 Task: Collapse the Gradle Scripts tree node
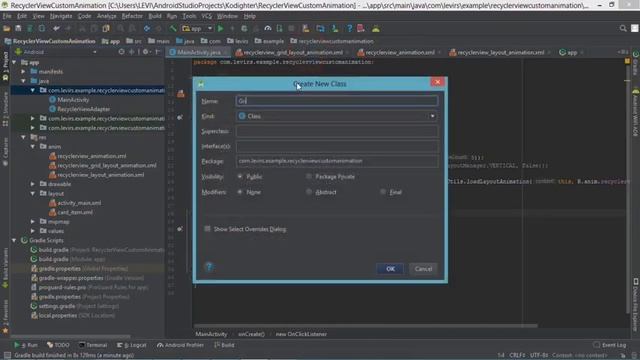(14, 240)
